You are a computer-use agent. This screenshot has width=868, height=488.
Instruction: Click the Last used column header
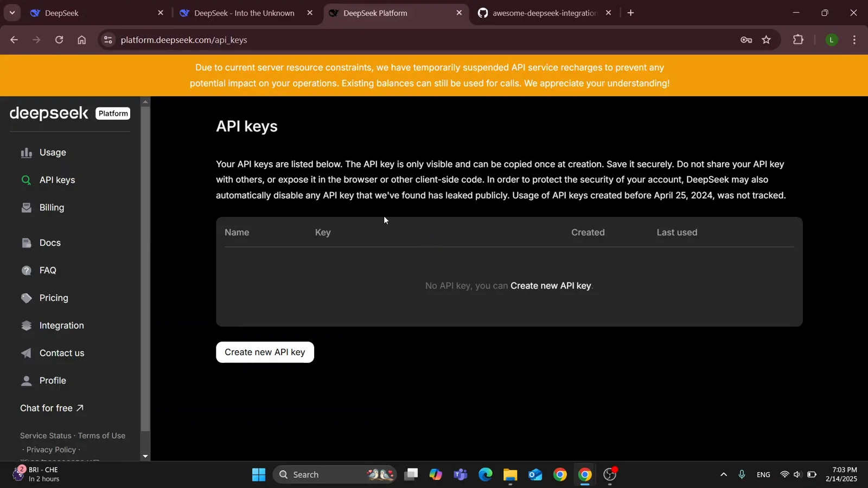[x=677, y=233]
